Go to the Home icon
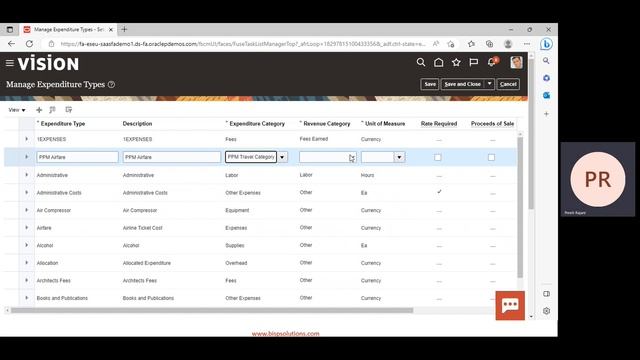This screenshot has width=640, height=360. pyautogui.click(x=438, y=62)
